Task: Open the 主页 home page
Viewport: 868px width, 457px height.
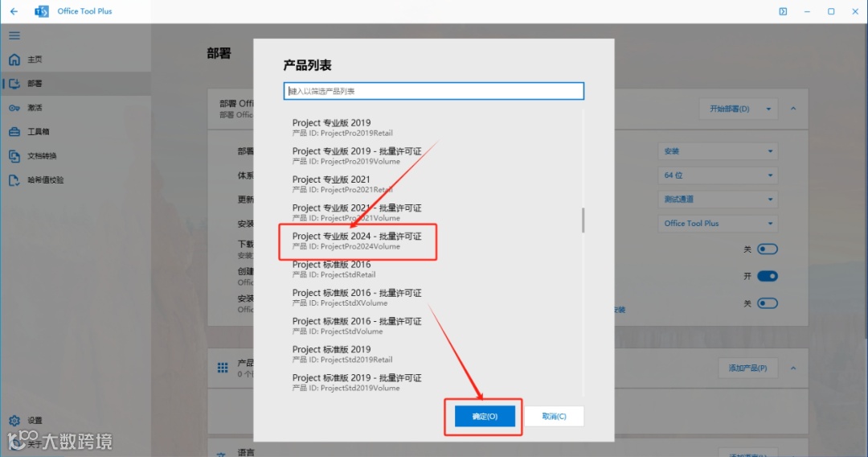Action: tap(76, 60)
